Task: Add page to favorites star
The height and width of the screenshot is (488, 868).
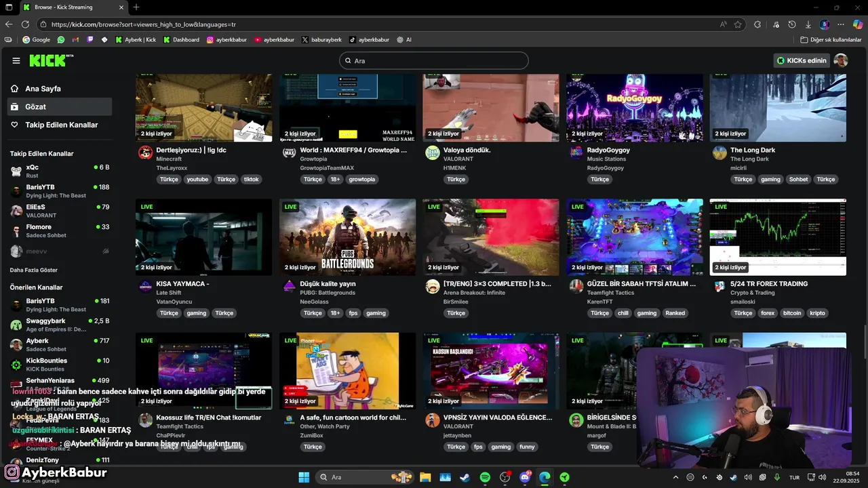Action: 738,24
